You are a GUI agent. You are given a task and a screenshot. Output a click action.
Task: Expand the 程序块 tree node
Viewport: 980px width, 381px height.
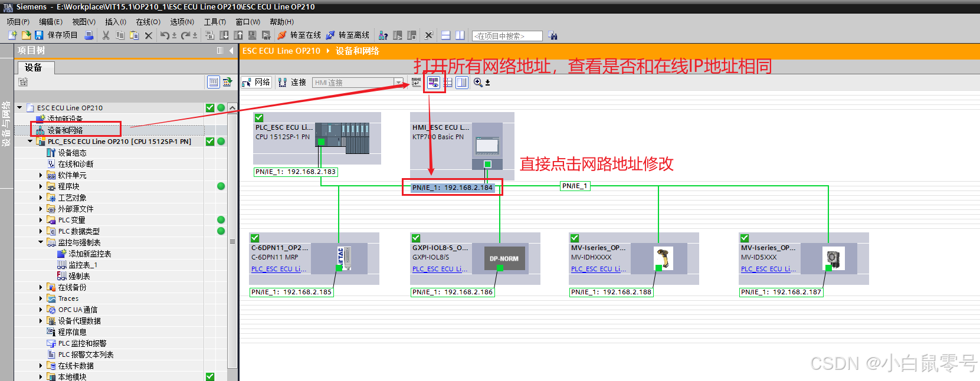(41, 186)
